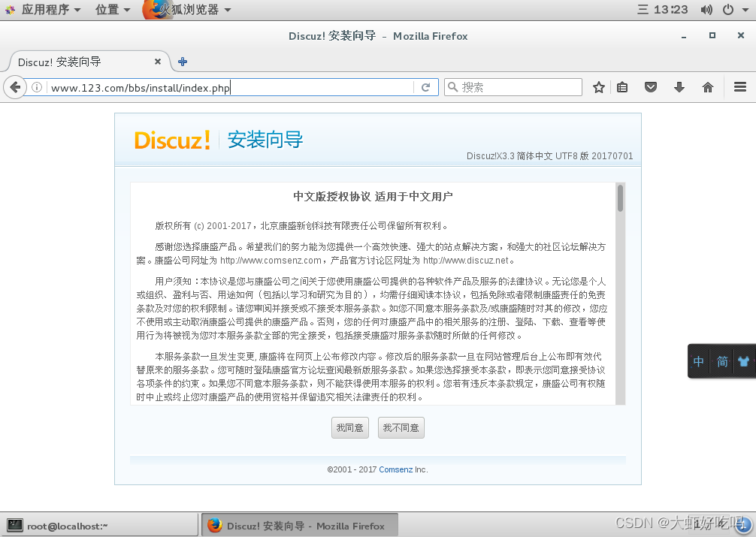The height and width of the screenshot is (537, 756).
Task: Open the site information icon in address bar
Action: tap(37, 87)
